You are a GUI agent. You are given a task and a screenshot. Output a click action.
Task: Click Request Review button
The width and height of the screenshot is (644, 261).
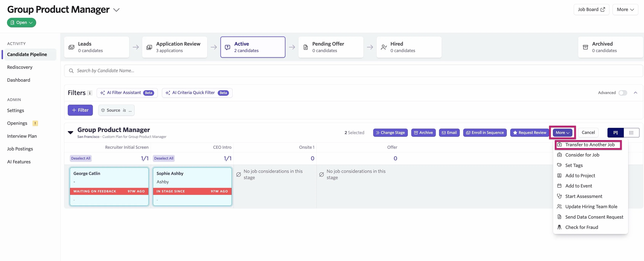click(529, 133)
